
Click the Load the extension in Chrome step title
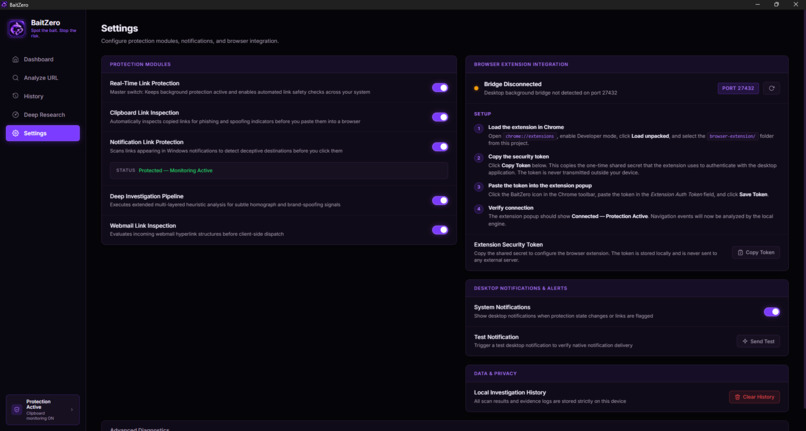pyautogui.click(x=526, y=127)
